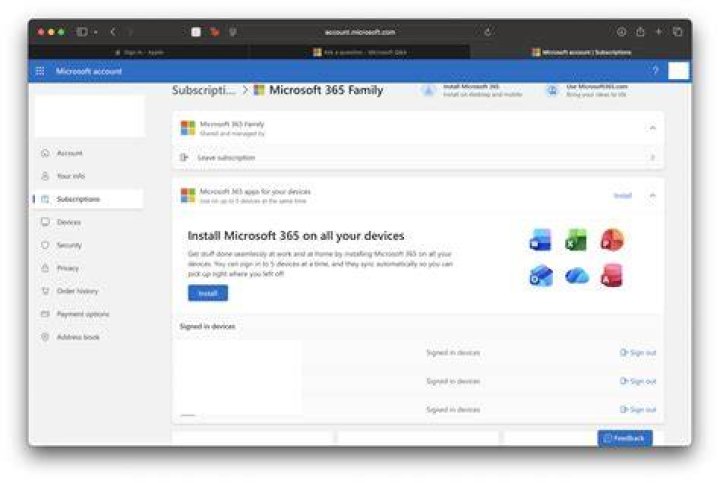Open Devices in sidebar
Image resolution: width=720 pixels, height=483 pixels.
pos(69,222)
